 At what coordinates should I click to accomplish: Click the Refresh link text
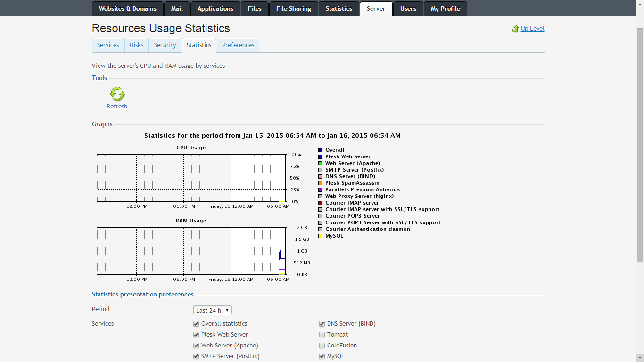tap(117, 107)
